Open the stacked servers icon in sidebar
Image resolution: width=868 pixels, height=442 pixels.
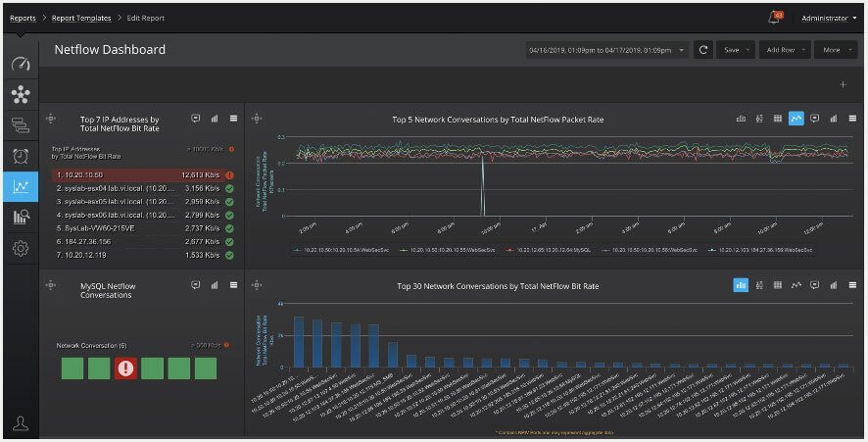[21, 125]
